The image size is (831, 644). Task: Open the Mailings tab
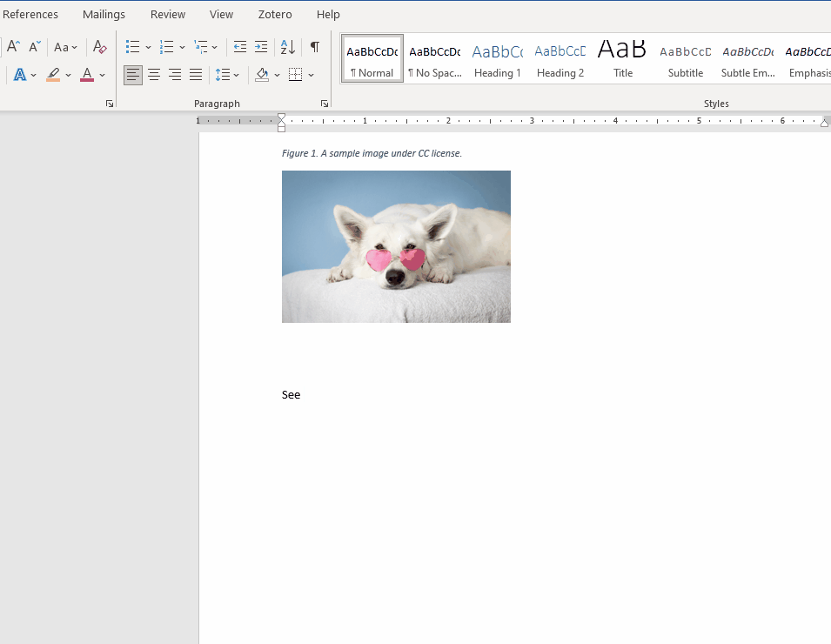click(104, 14)
